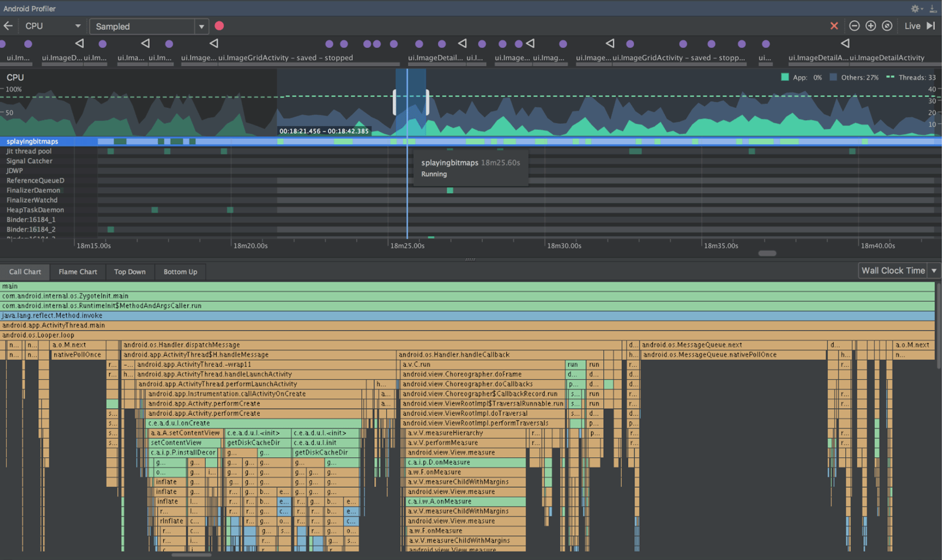Click the android.os.Handler.dispatchMessage call bar

coord(182,345)
